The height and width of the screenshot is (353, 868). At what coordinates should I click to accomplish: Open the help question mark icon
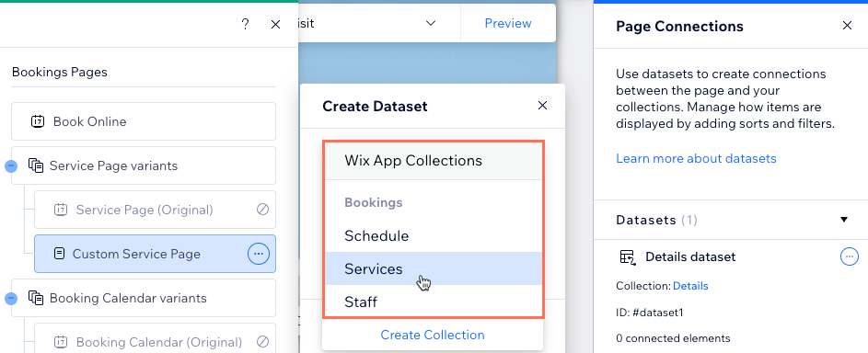245,24
